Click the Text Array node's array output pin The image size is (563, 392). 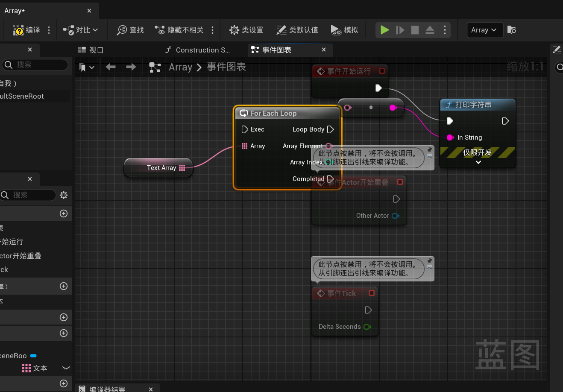182,168
